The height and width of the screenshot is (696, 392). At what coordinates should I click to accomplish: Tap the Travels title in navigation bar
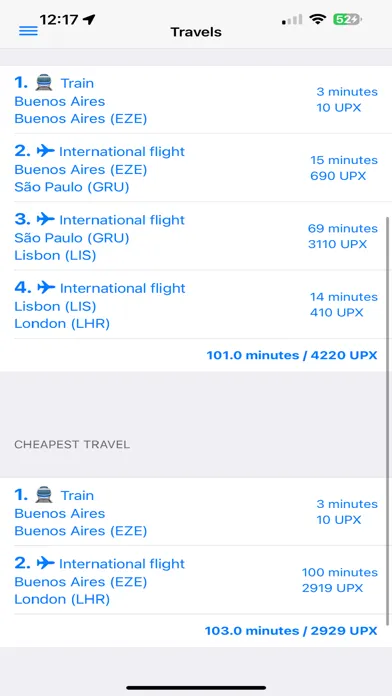pyautogui.click(x=196, y=32)
